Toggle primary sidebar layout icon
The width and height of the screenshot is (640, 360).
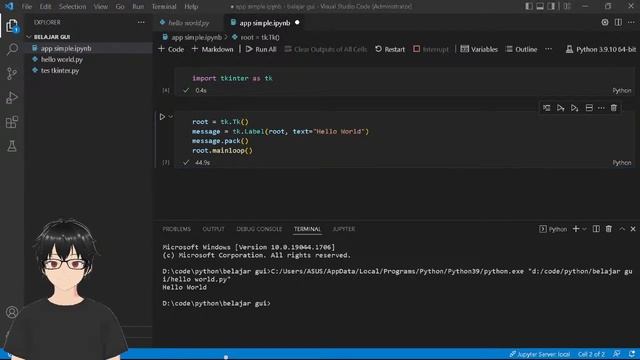point(529,6)
